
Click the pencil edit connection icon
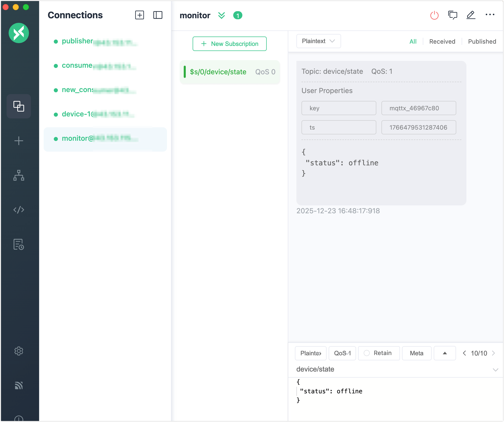(x=471, y=15)
